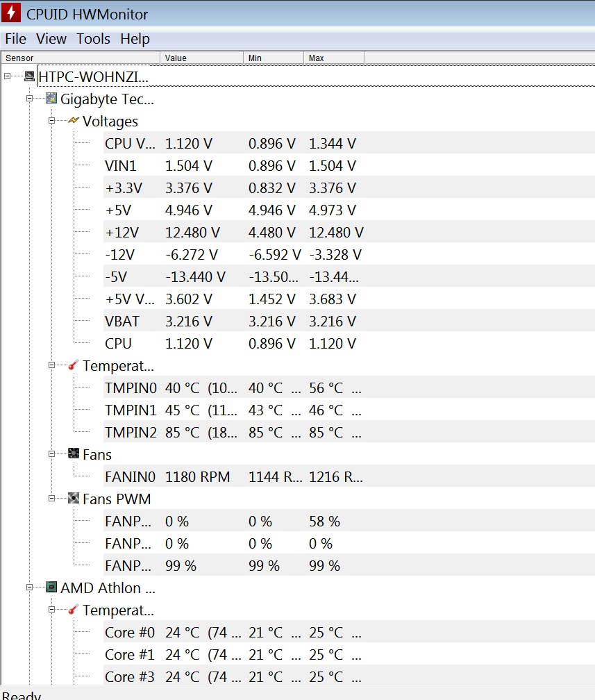Click the Voltages lightning icon
The image size is (595, 700).
click(74, 121)
